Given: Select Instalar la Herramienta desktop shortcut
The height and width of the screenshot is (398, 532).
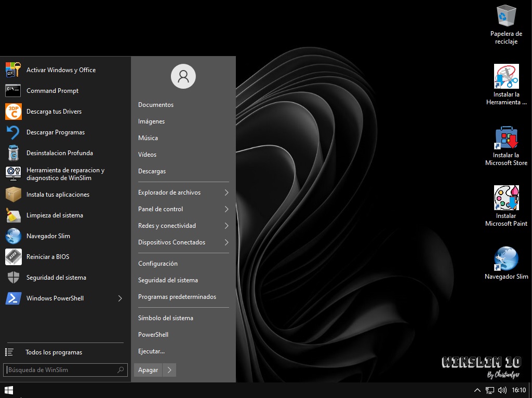Looking at the screenshot, I should [x=506, y=85].
